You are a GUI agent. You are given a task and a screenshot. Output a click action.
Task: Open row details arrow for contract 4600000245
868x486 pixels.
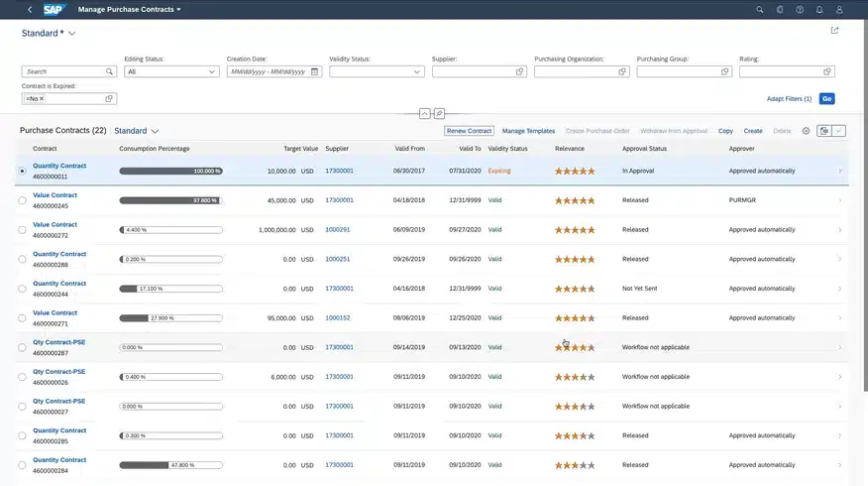(x=840, y=200)
